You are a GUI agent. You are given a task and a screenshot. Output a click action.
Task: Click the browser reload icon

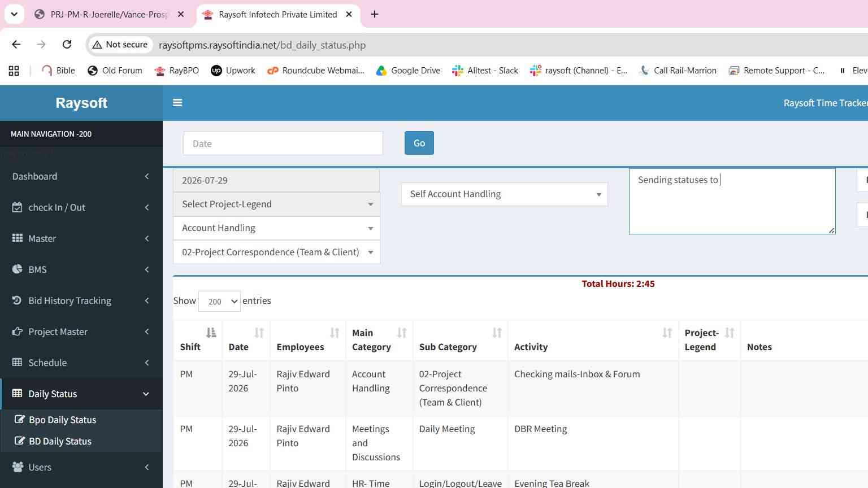click(67, 45)
